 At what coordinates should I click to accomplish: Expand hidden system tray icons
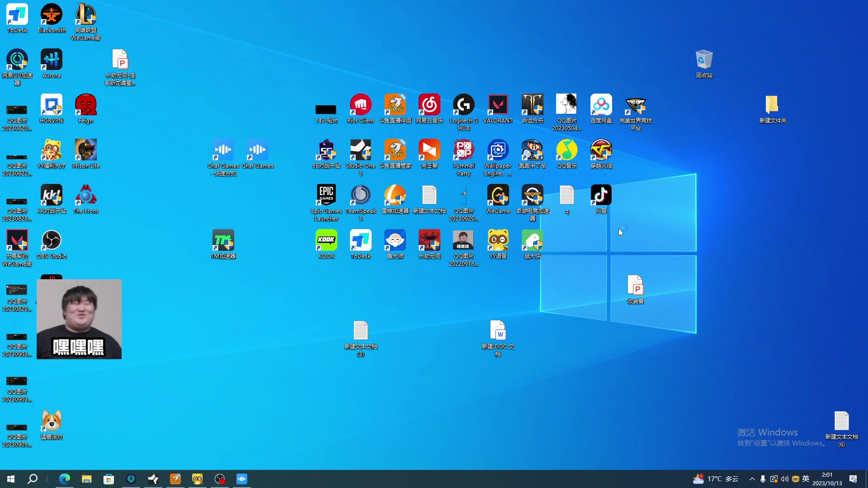coord(752,479)
